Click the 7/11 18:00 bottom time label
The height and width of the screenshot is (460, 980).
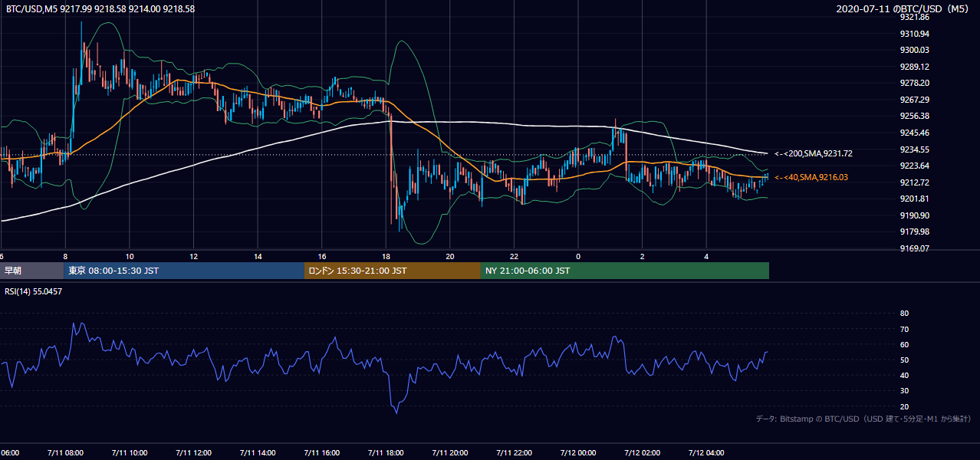click(386, 452)
